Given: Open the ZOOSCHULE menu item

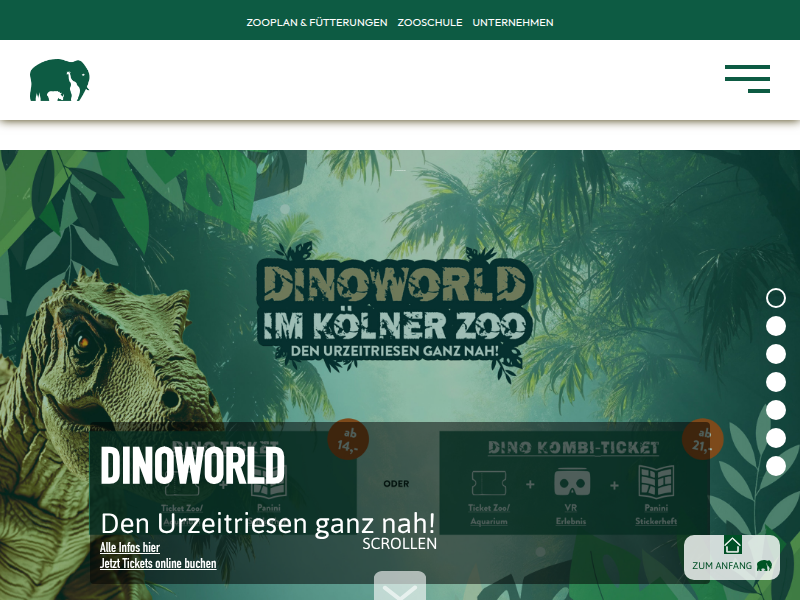Looking at the screenshot, I should (430, 21).
